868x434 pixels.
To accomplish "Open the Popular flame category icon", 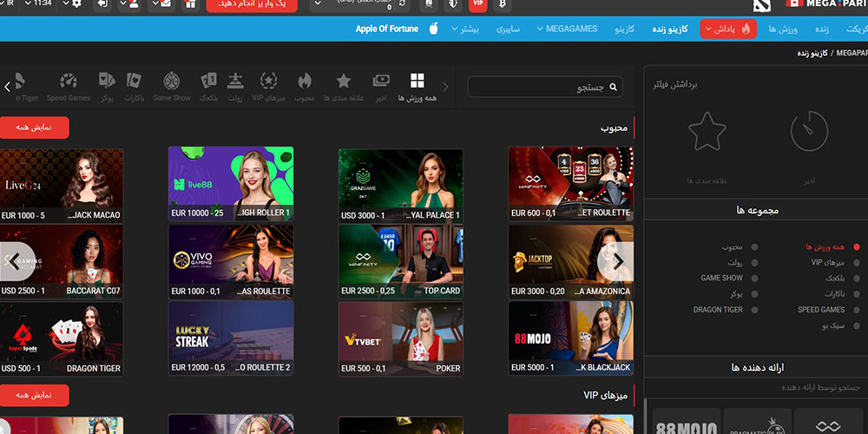I will [305, 81].
